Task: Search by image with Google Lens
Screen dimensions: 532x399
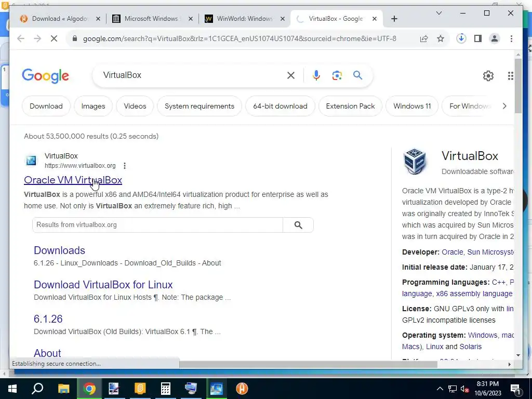Action: pos(337,75)
